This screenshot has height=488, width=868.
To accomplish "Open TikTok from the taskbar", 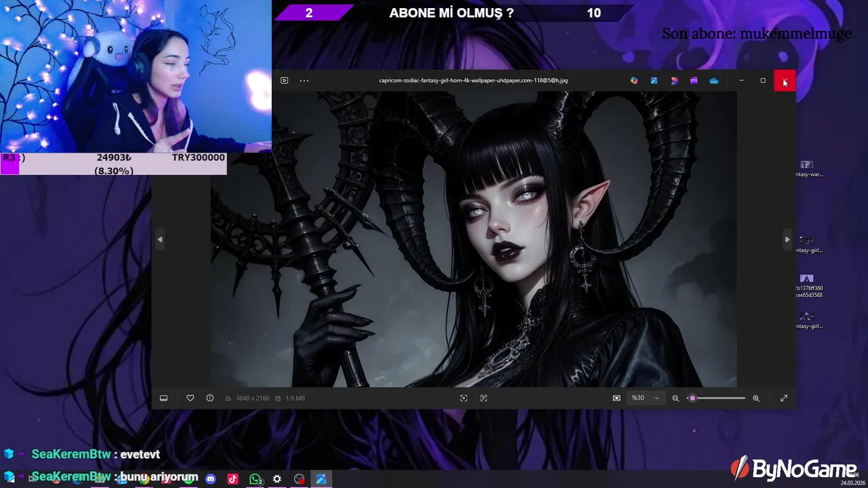I will tap(233, 479).
